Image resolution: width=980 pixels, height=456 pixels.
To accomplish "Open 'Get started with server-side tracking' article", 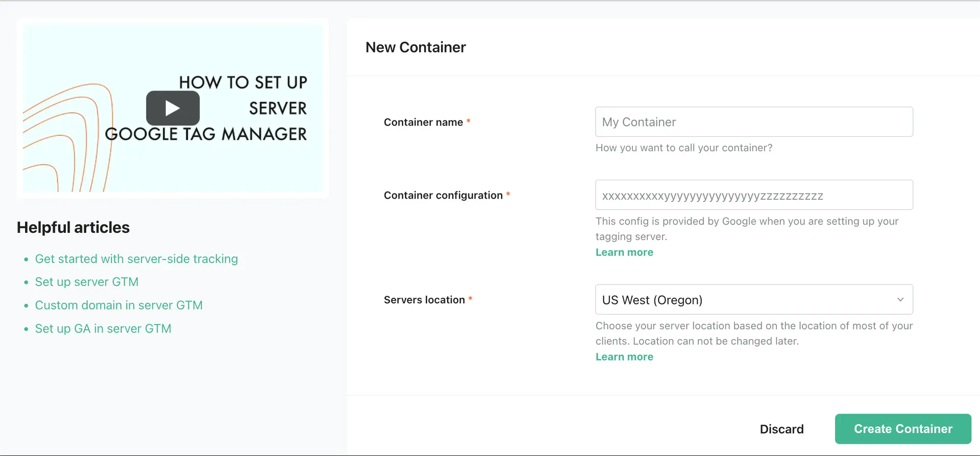I will (x=136, y=259).
